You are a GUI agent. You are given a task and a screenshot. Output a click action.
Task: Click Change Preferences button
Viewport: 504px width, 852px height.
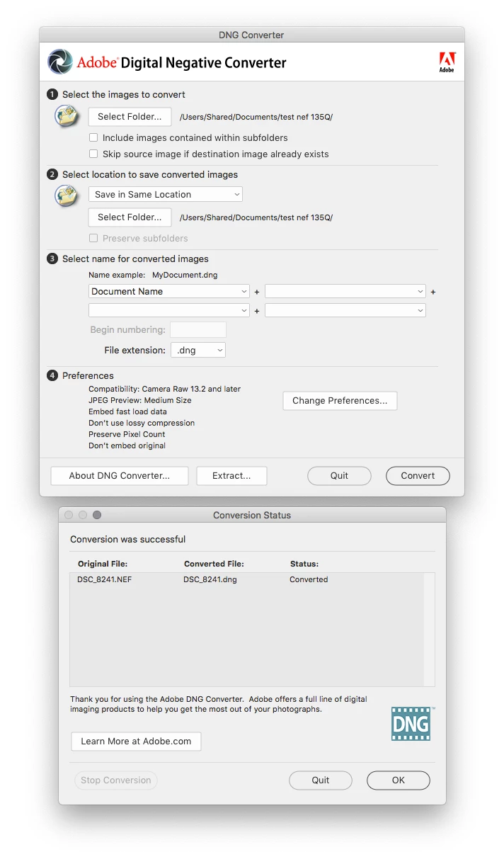(340, 401)
